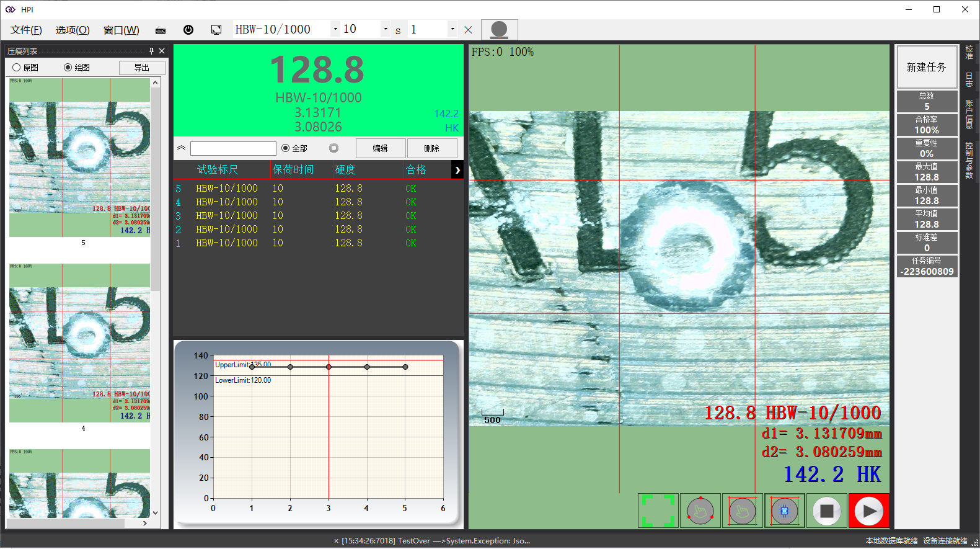Click the indenter ball icon button
Screen dimensions: 980x549
coord(499,30)
